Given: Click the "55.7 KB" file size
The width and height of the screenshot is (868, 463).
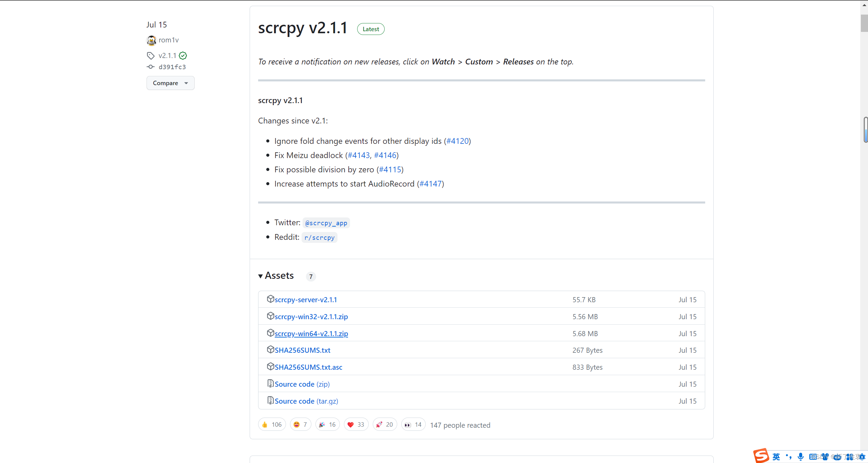Looking at the screenshot, I should pyautogui.click(x=584, y=300).
